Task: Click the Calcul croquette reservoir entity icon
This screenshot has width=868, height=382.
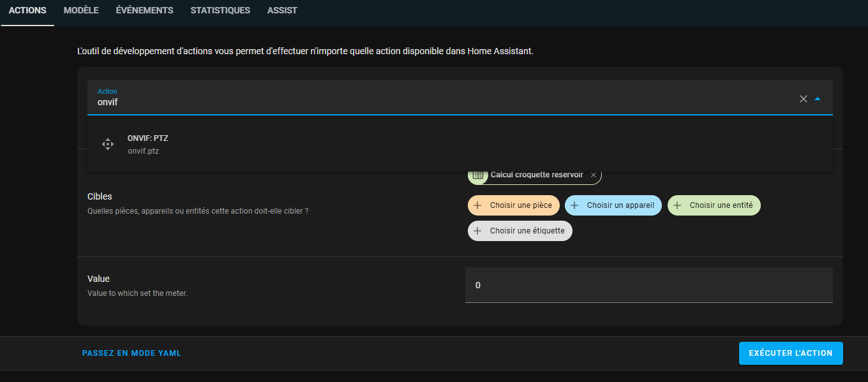Action: pos(477,175)
